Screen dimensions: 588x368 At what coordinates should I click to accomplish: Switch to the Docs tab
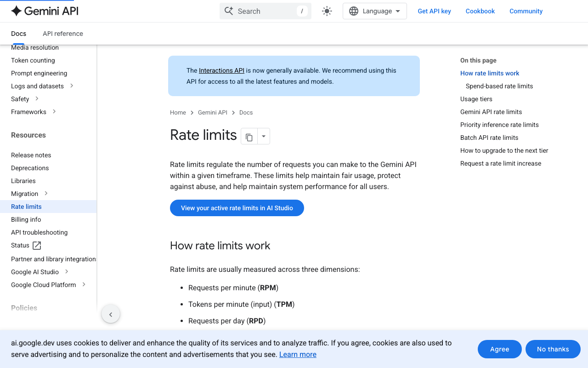[18, 34]
